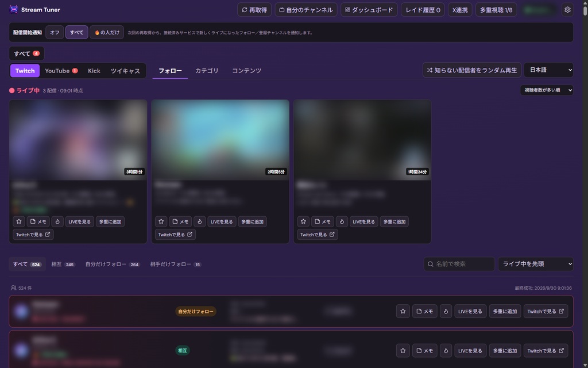Open 自分のチャンネル
This screenshot has height=368, width=588.
(x=306, y=10)
